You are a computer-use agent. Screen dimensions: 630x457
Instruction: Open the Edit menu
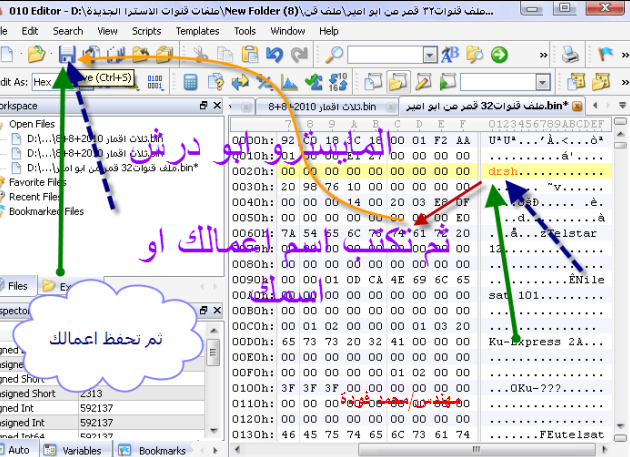30,31
